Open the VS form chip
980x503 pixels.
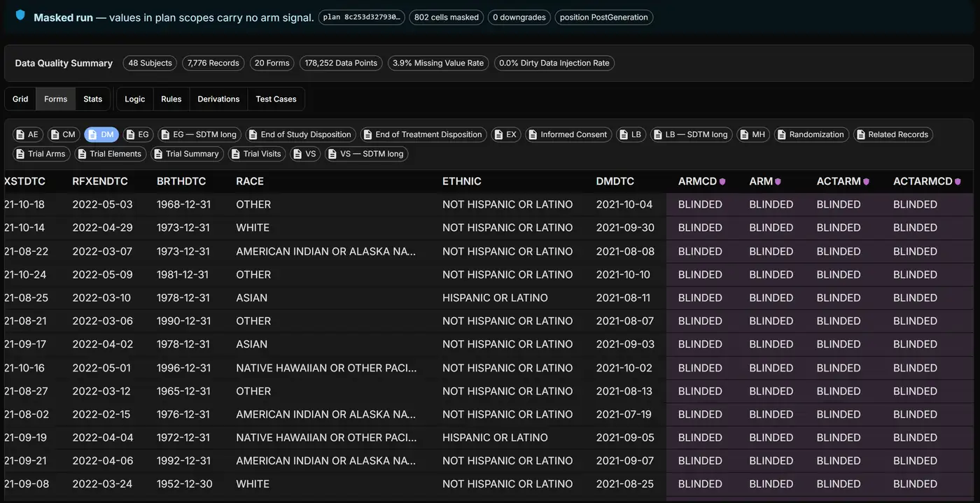coord(305,154)
